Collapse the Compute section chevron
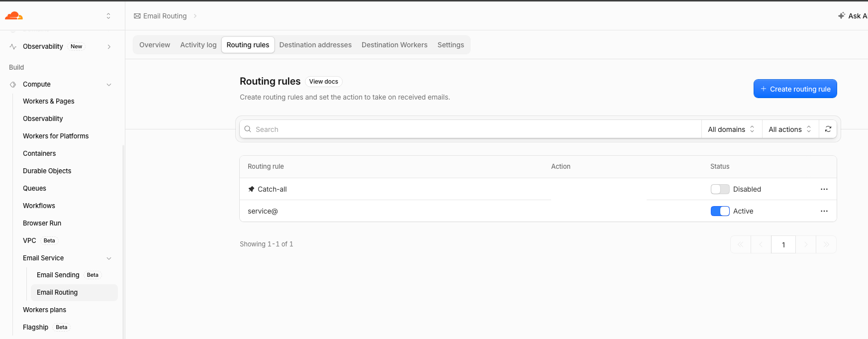Viewport: 868px width, 339px height. tap(109, 85)
